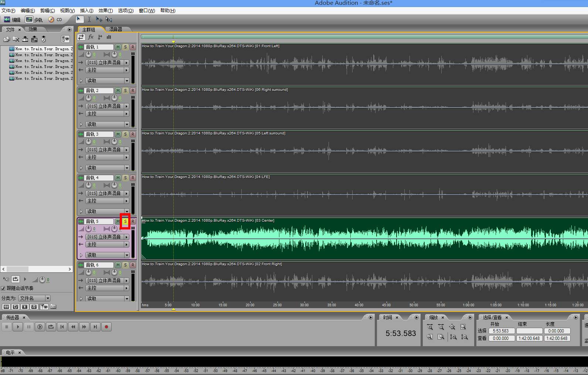Click the Close File icon in Files panel
Image resolution: width=588 pixels, height=375 pixels.
pos(16,39)
